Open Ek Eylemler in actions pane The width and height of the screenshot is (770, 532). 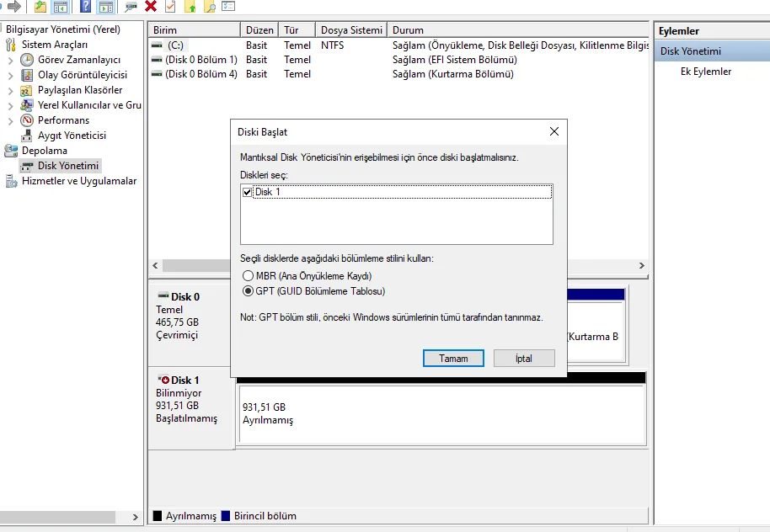point(706,72)
